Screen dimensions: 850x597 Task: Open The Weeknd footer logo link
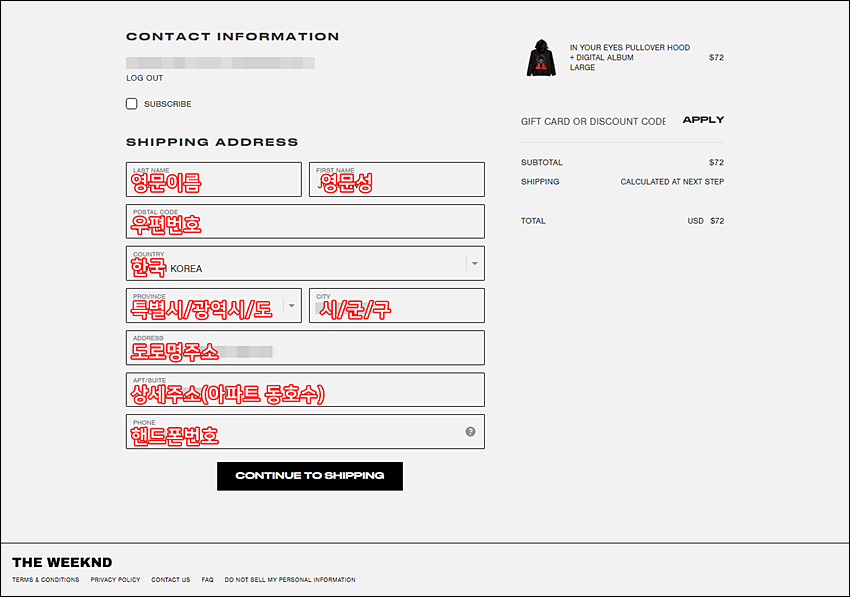(62, 562)
